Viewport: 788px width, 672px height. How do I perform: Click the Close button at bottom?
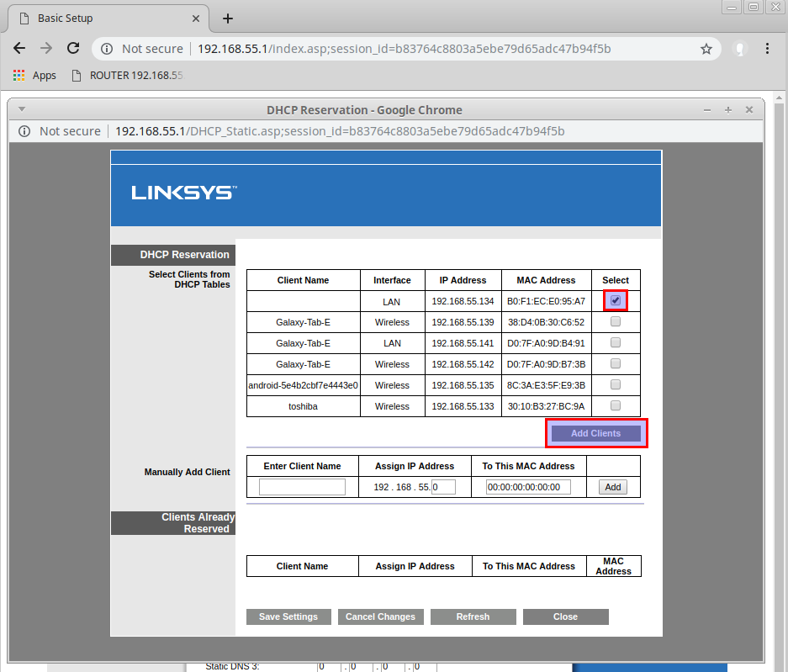565,616
